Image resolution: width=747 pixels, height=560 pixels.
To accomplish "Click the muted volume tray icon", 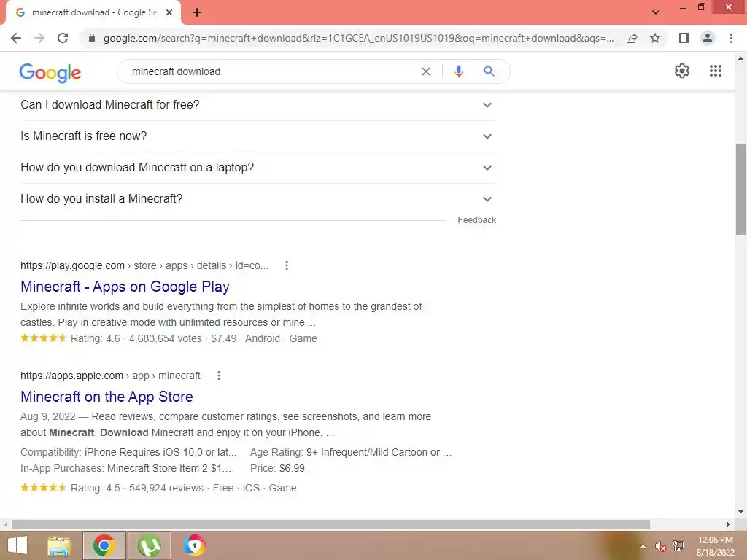I will tap(660, 546).
